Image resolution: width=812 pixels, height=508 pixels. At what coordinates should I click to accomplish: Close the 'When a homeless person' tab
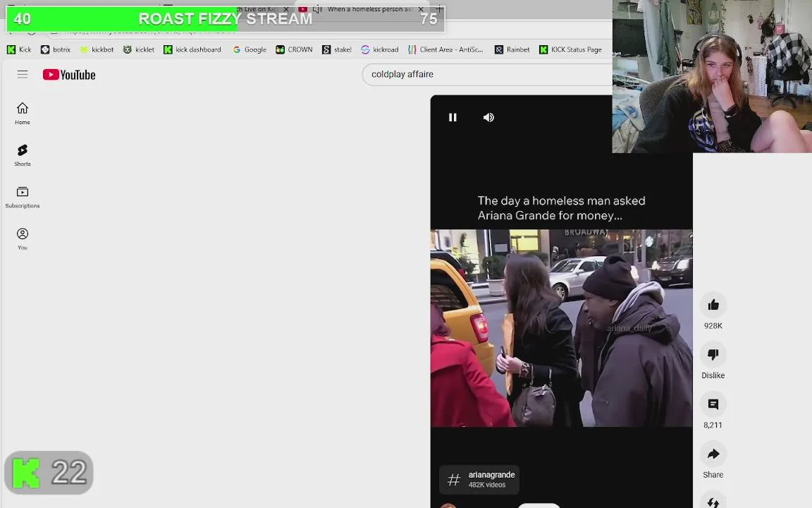421,9
